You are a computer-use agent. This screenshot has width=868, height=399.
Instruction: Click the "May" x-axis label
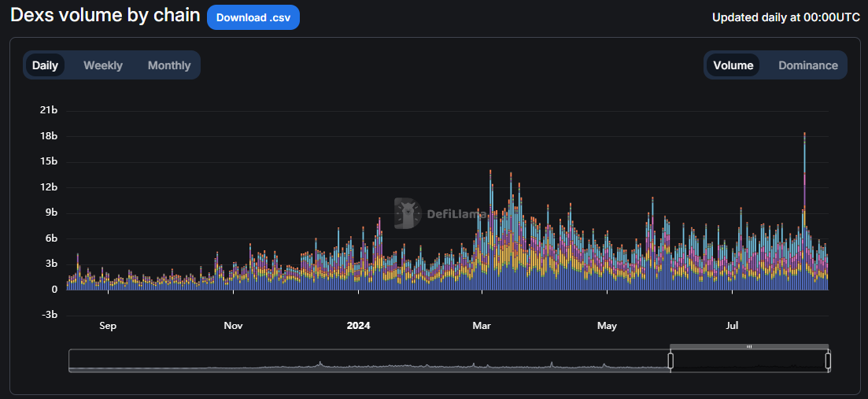(x=608, y=325)
